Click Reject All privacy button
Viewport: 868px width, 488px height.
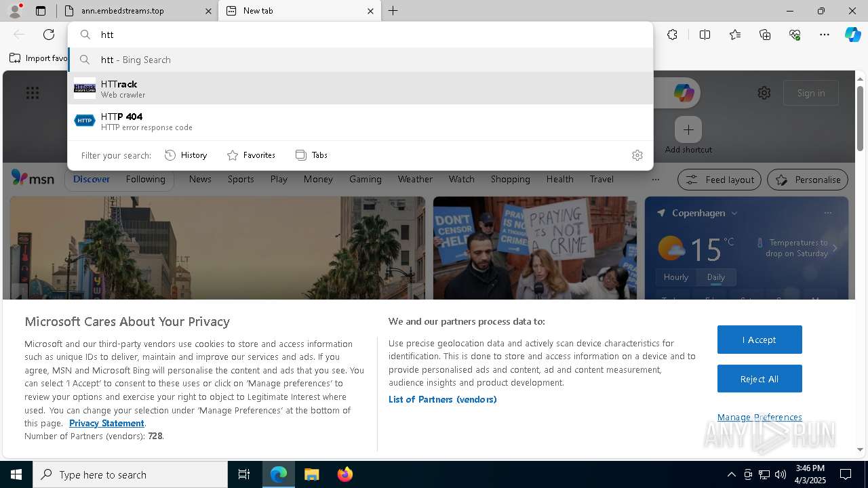coord(759,379)
